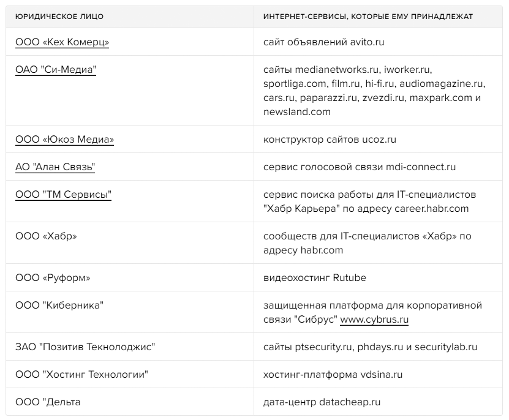Click the АО "Алан Связь" link

[55, 167]
